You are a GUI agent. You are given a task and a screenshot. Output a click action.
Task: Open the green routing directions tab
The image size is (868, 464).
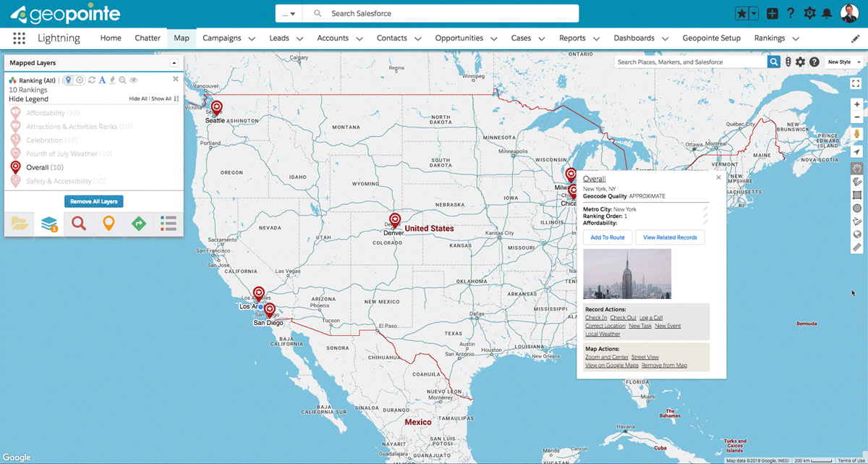(x=138, y=224)
